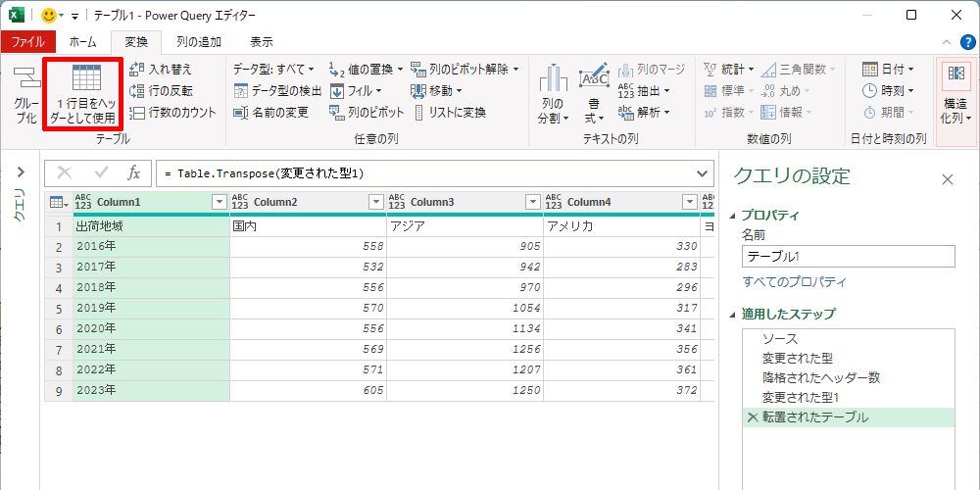This screenshot has width=980, height=490.
Task: Select the 変更された型 applied step
Action: pos(798,358)
